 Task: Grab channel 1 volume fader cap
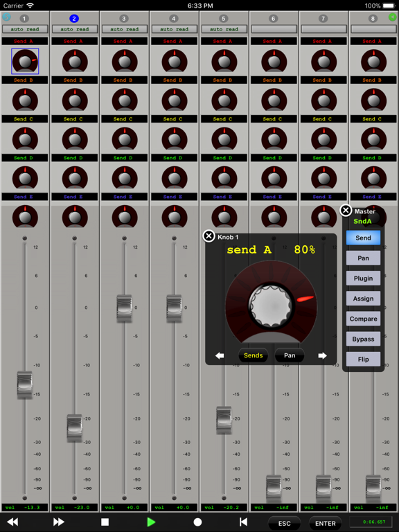[x=24, y=384]
